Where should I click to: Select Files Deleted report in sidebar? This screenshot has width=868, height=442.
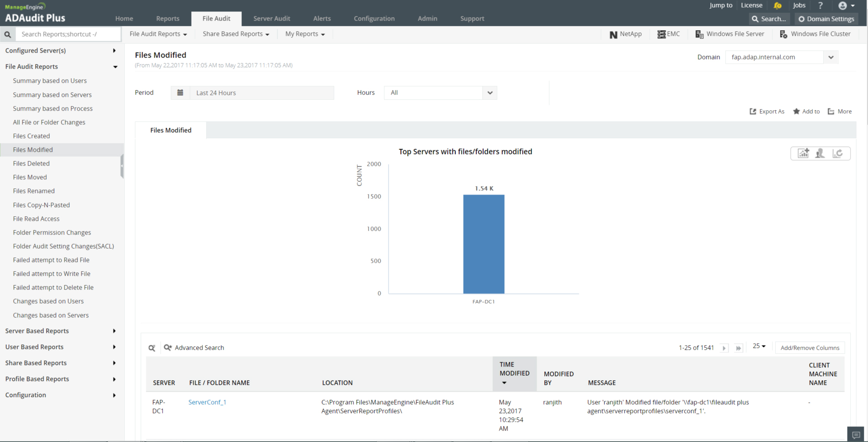pyautogui.click(x=31, y=163)
